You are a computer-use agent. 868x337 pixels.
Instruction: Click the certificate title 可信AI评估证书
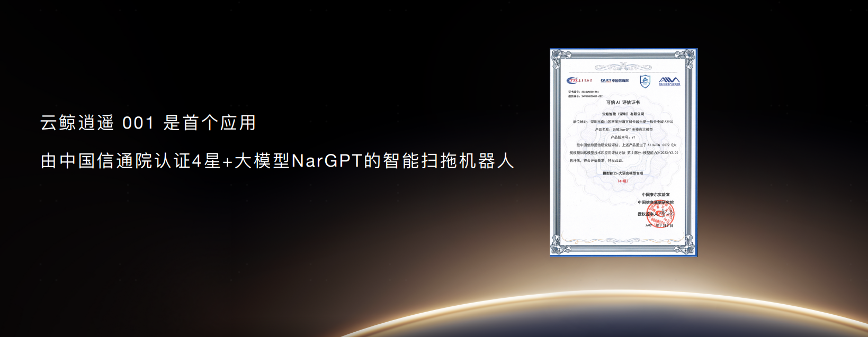point(623,102)
